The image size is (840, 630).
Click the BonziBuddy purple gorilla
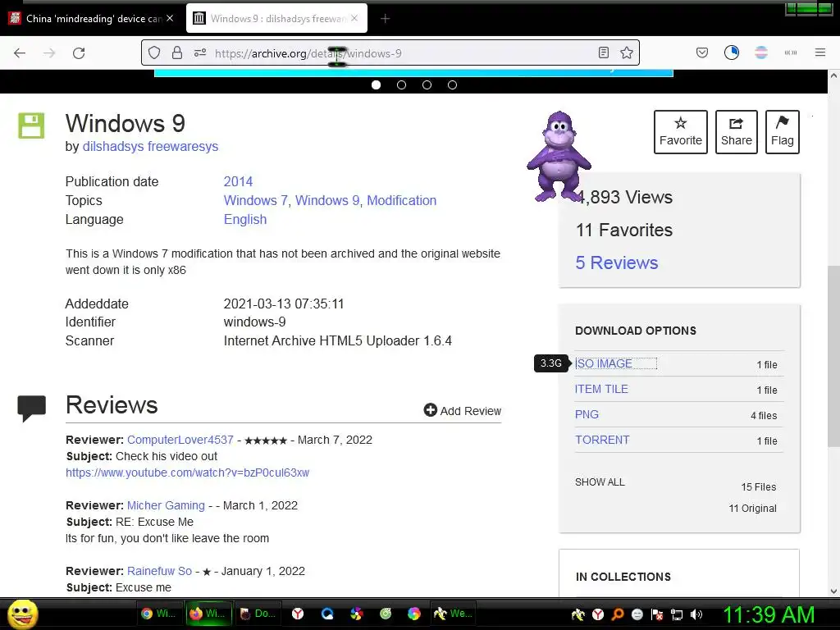[558, 156]
